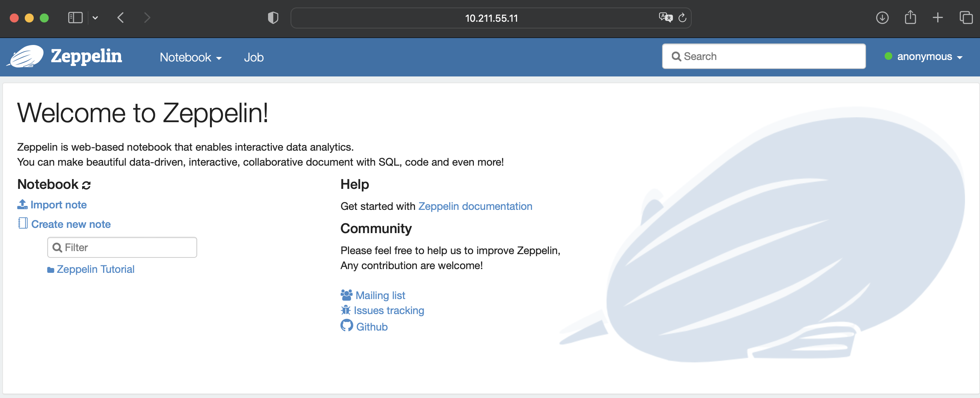Show the tab overview icon
The image size is (980, 398).
pos(966,18)
